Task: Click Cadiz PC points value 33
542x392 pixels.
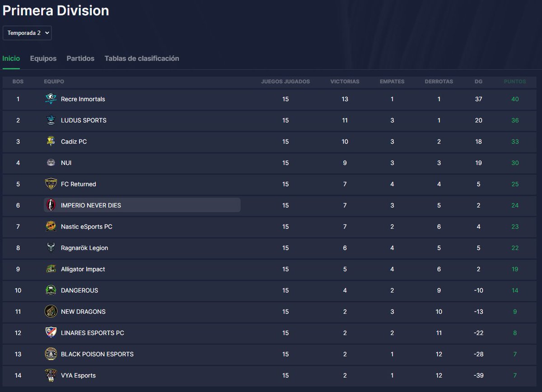Action: click(515, 141)
